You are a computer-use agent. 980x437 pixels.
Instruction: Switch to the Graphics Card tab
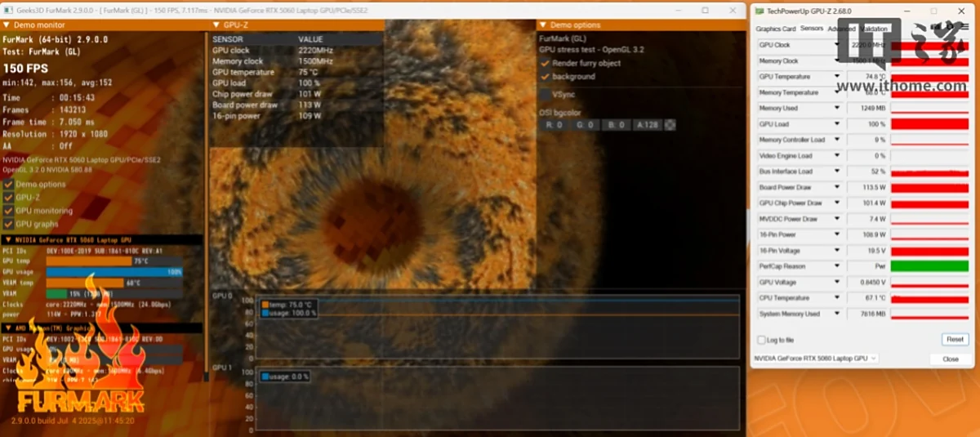tap(775, 29)
